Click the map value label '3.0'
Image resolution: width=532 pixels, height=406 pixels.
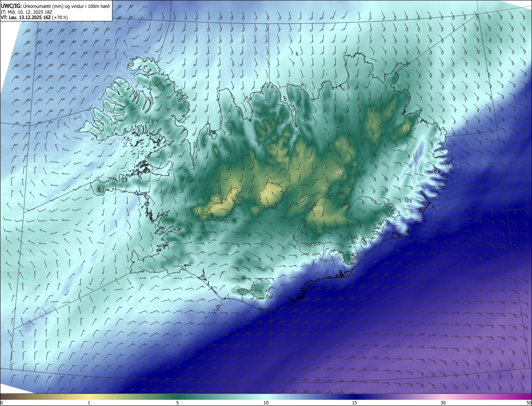[338, 173]
